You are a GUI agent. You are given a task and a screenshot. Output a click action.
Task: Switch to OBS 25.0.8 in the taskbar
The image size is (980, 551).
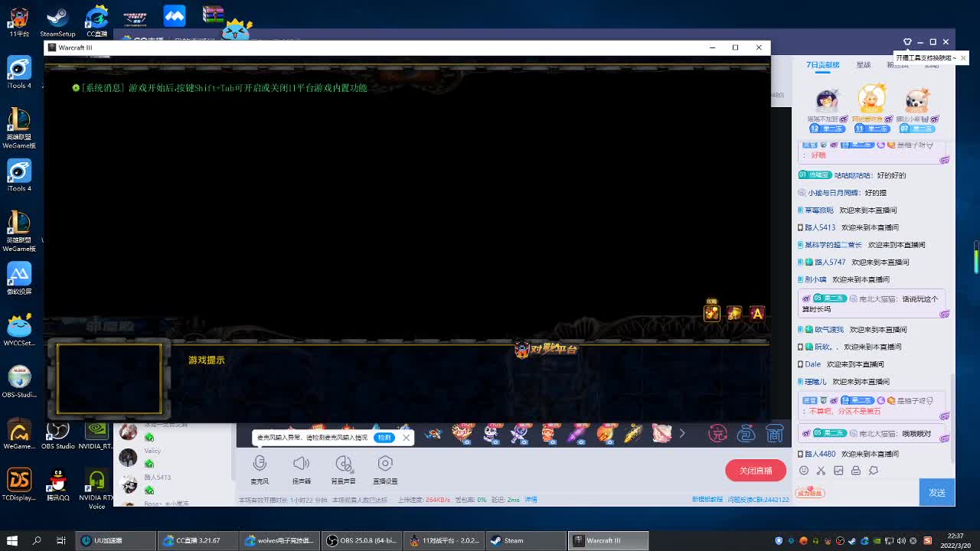(x=361, y=540)
